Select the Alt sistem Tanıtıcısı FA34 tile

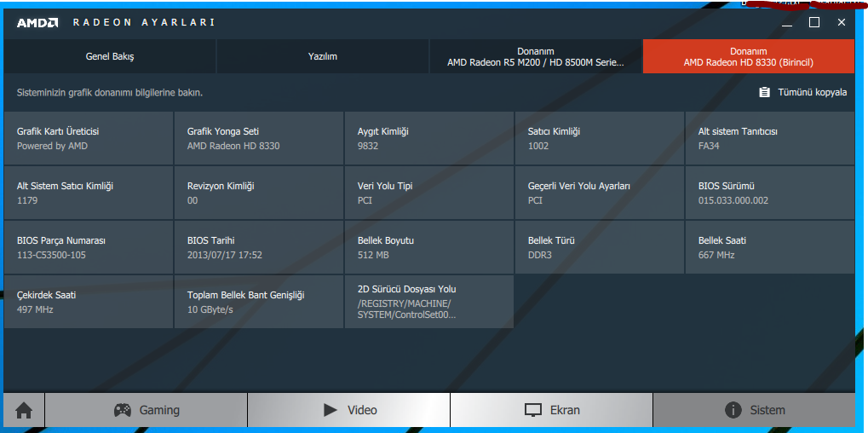click(x=770, y=138)
